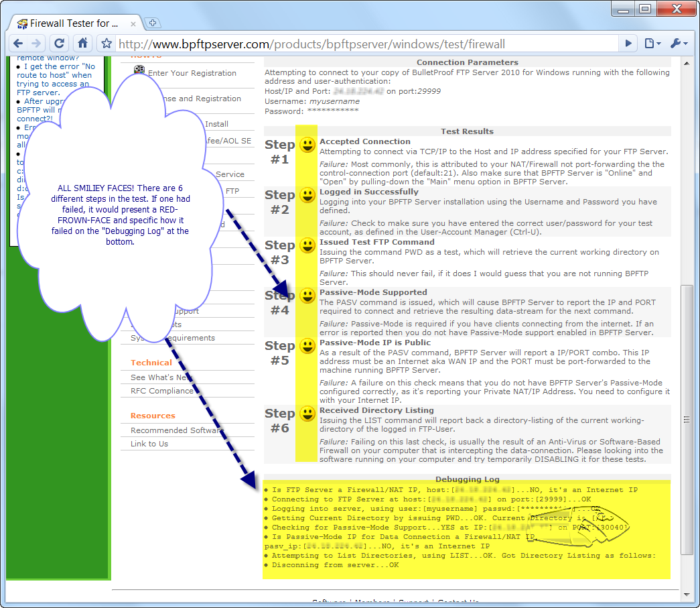The width and height of the screenshot is (700, 608).
Task: Close the Firewall Tester tab
Action: pos(133,23)
